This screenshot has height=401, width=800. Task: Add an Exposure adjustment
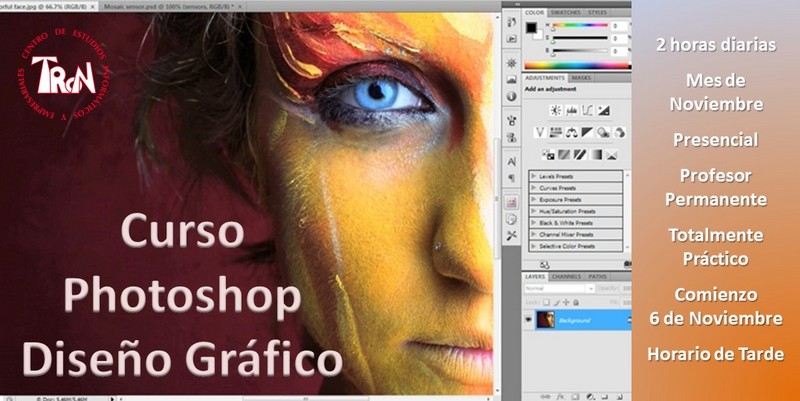[604, 110]
